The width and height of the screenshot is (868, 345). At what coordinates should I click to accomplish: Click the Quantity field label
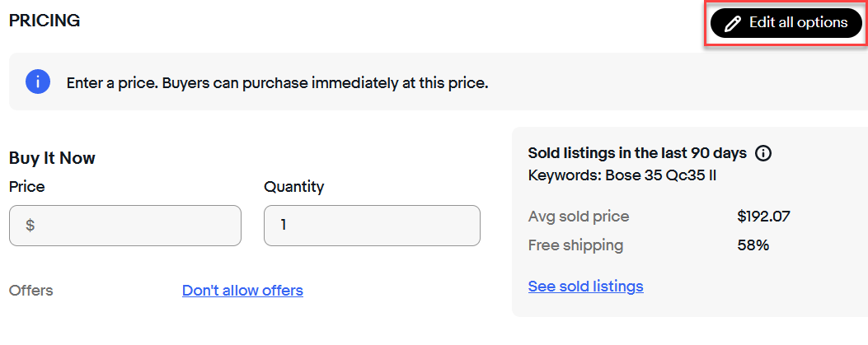tap(293, 187)
